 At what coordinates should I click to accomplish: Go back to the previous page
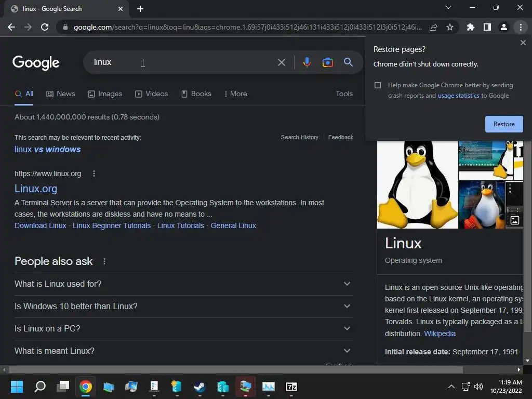click(x=11, y=27)
